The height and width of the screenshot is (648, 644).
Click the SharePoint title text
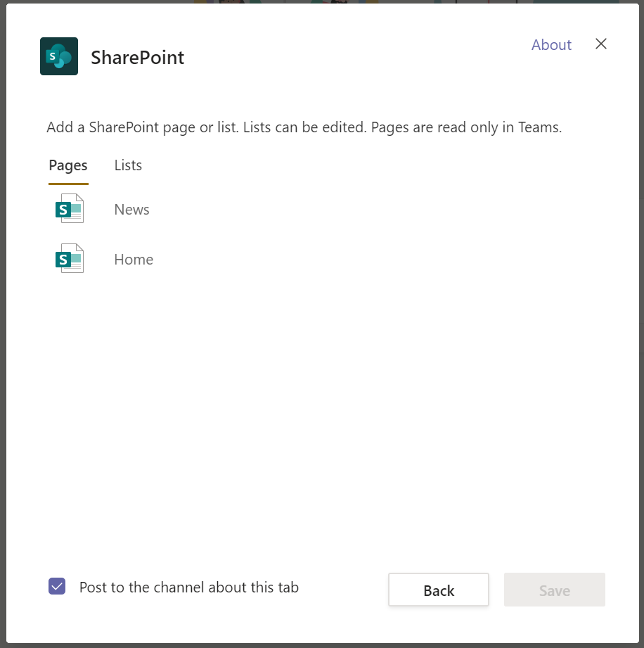pos(138,58)
